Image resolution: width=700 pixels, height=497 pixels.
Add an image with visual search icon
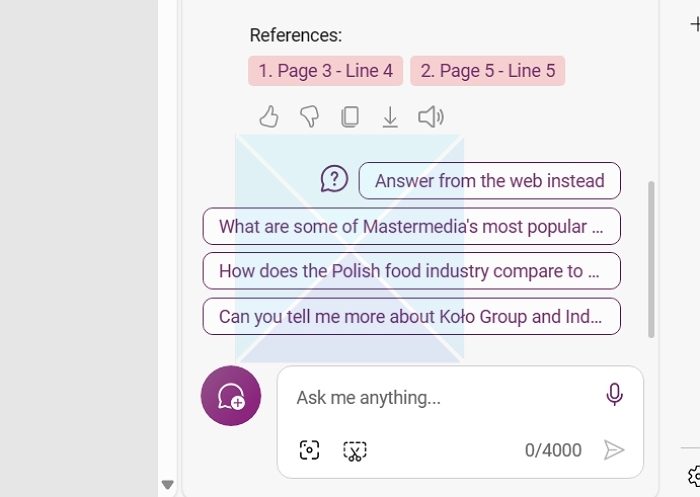click(310, 450)
